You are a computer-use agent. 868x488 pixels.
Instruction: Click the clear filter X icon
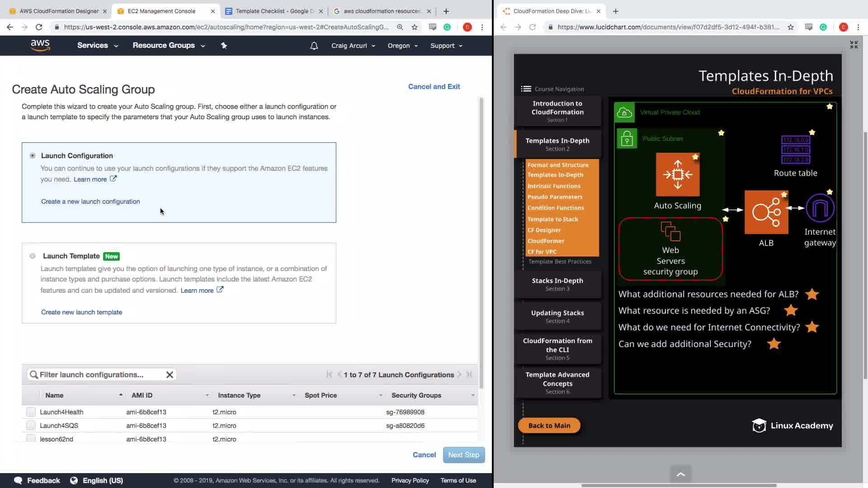click(170, 375)
